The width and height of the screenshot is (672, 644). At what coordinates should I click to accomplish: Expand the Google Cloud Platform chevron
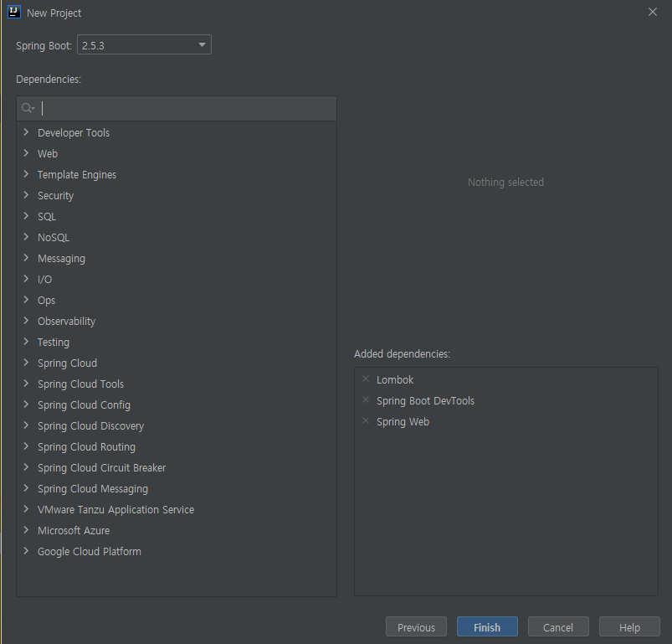[x=26, y=551]
